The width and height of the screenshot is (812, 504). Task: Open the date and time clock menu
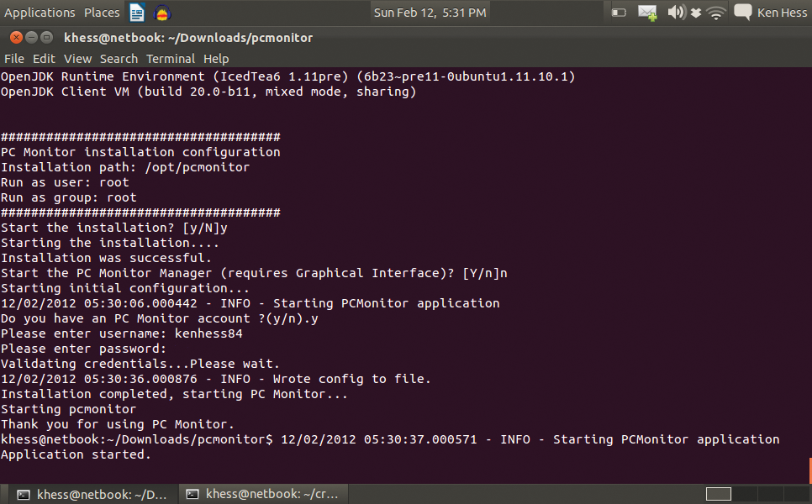pyautogui.click(x=430, y=12)
